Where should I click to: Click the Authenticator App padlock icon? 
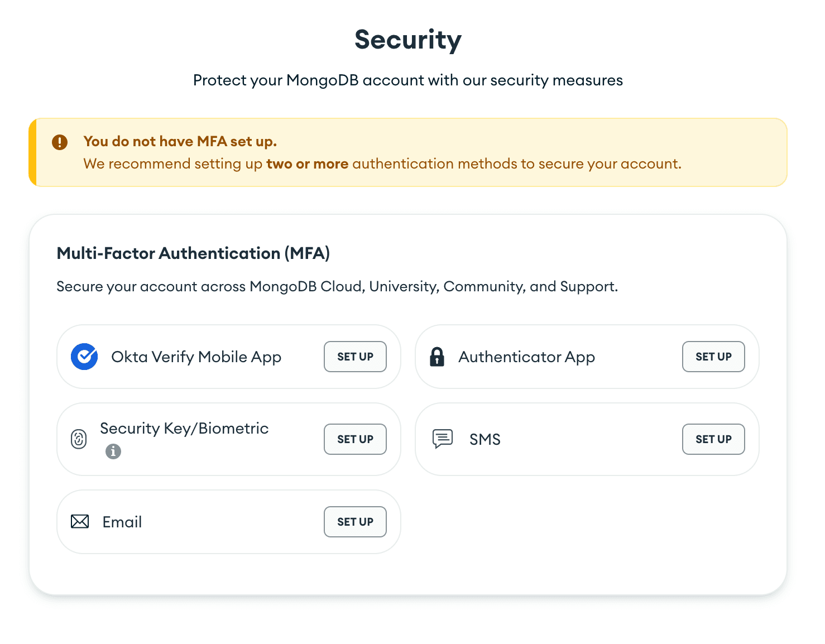pyautogui.click(x=437, y=357)
